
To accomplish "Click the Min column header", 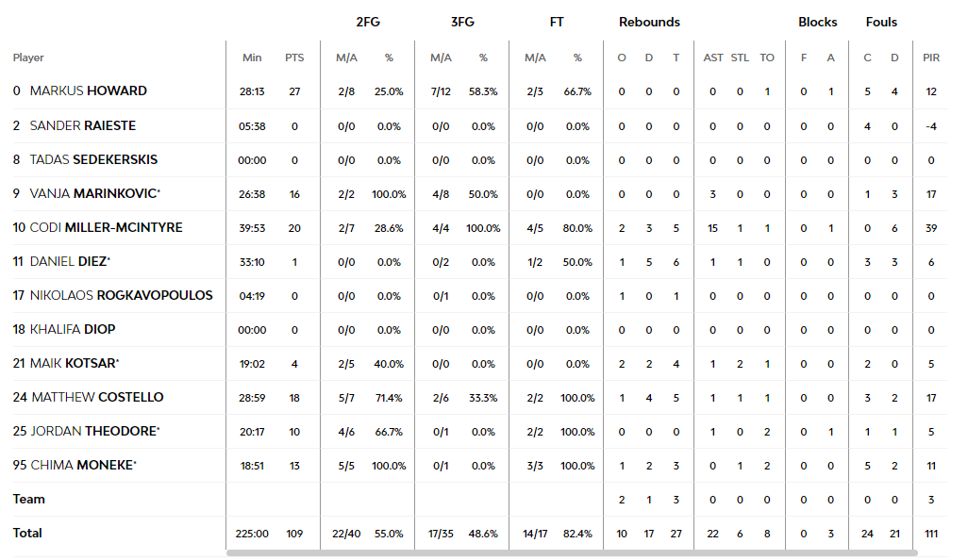I will click(x=252, y=58).
